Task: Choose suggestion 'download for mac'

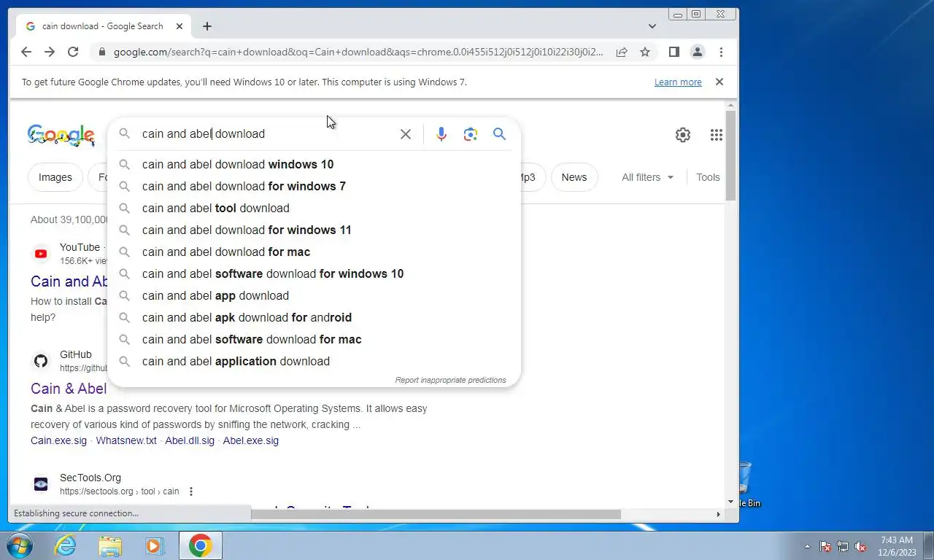Action: coord(314,252)
